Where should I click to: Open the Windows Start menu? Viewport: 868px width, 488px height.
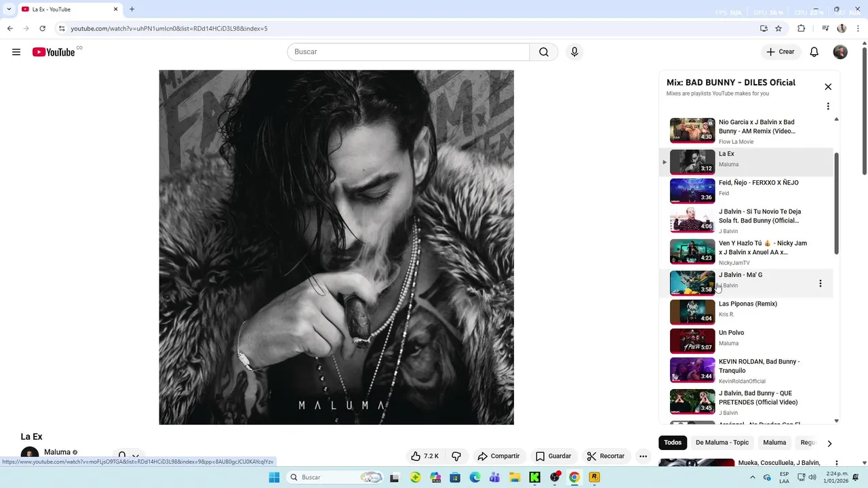pos(274,477)
